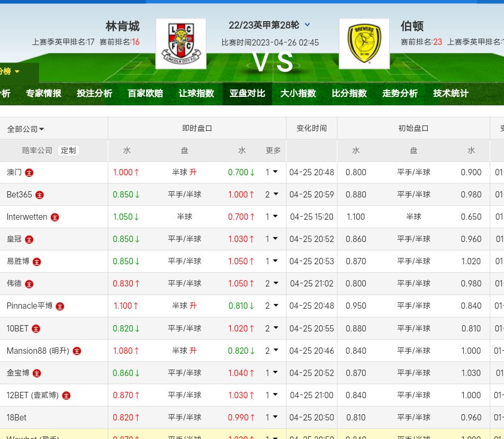Click the red badge beside 12BET (壹貳博)

click(66, 395)
